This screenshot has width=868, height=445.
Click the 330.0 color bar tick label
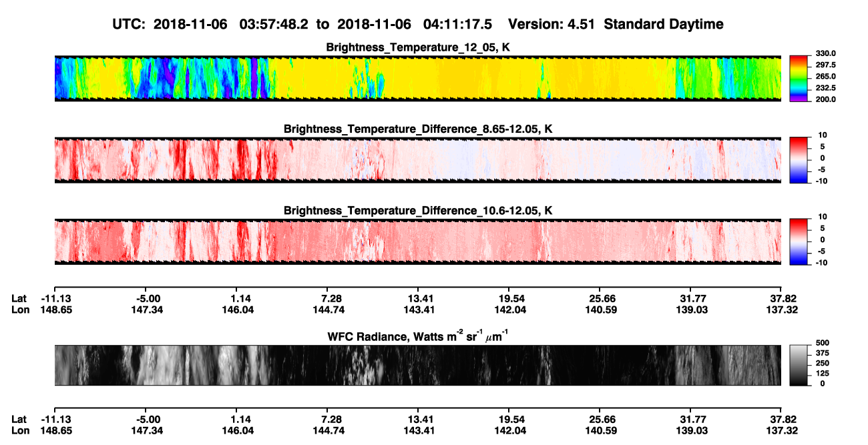tap(826, 54)
